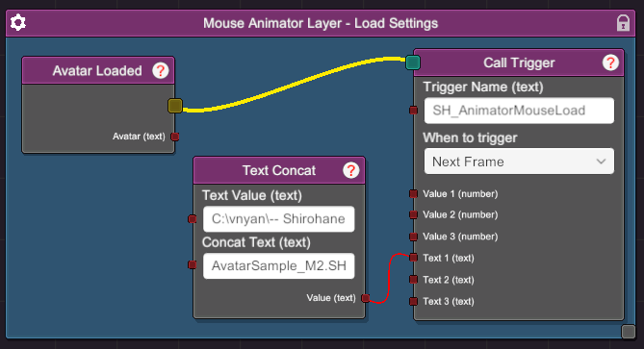Screen dimensions: 644x349
Task: Click the red text connection wire
Action: point(389,279)
